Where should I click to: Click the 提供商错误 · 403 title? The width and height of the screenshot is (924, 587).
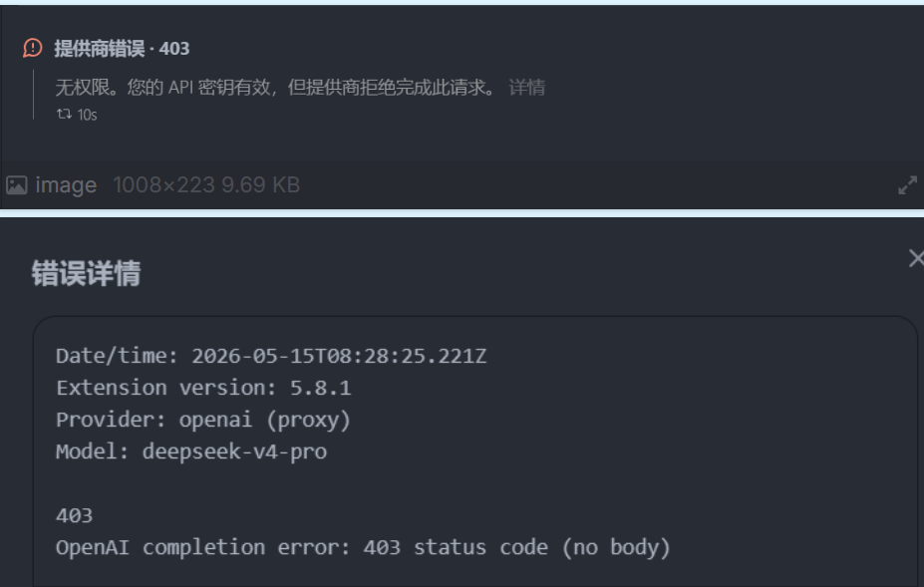click(122, 48)
